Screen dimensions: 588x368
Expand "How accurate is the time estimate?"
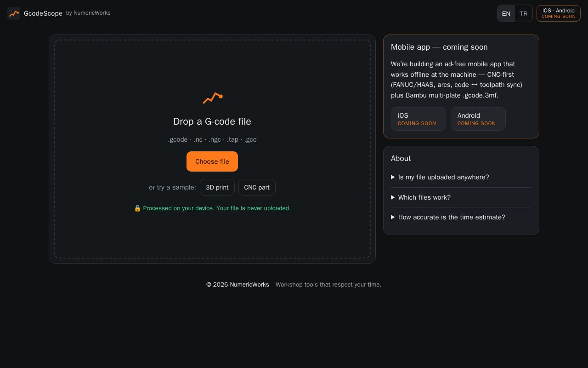click(461, 217)
